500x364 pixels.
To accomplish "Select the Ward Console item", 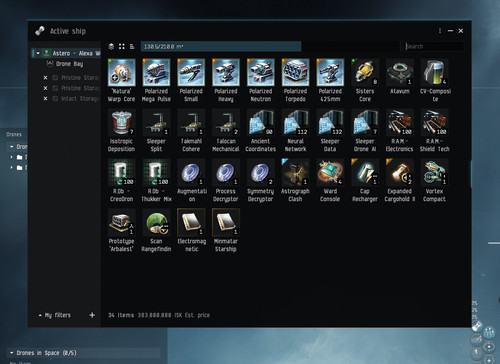I will tap(330, 180).
